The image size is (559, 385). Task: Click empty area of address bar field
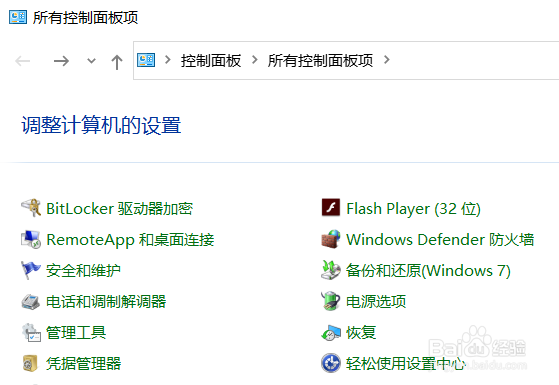[x=474, y=61]
